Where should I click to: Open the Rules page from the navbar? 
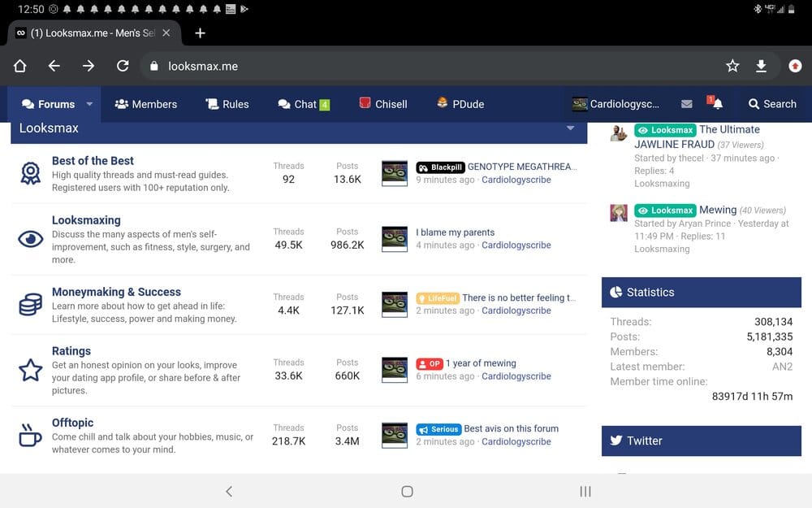[227, 104]
